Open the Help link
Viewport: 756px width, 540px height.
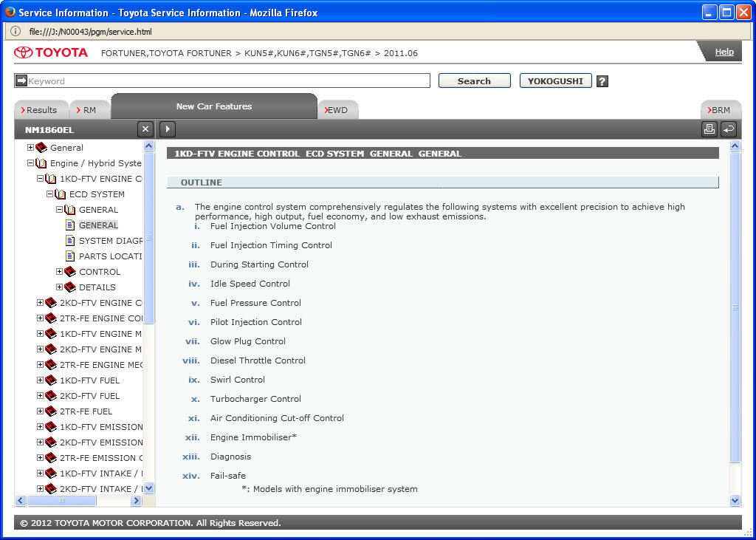[x=724, y=52]
